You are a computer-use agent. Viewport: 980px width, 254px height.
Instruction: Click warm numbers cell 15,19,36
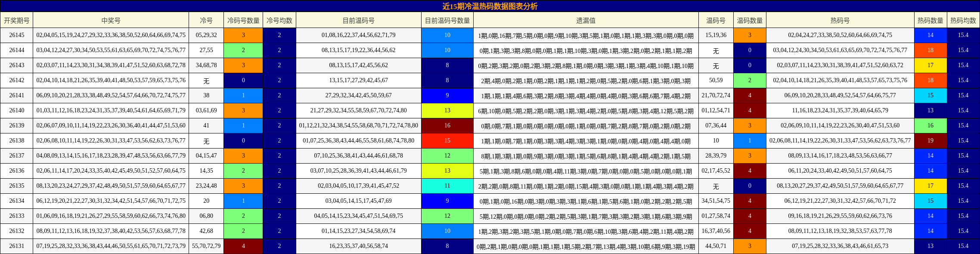point(716,35)
